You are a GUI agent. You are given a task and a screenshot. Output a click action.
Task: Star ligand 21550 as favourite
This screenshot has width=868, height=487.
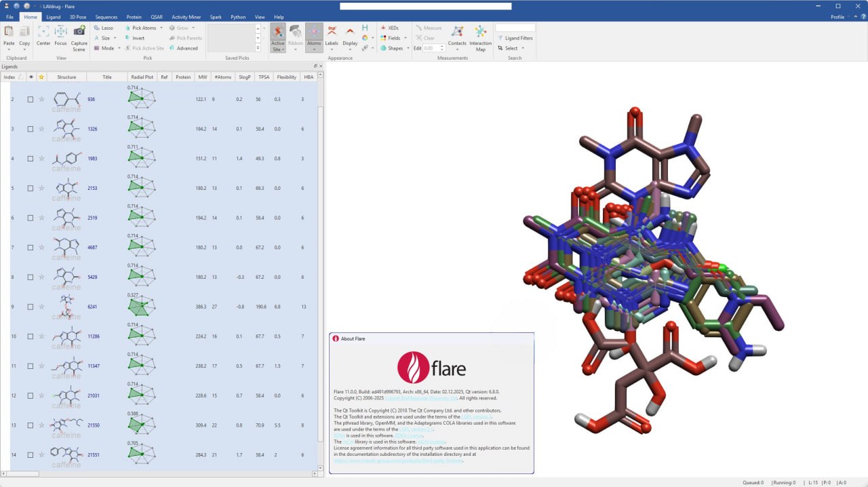(41, 425)
